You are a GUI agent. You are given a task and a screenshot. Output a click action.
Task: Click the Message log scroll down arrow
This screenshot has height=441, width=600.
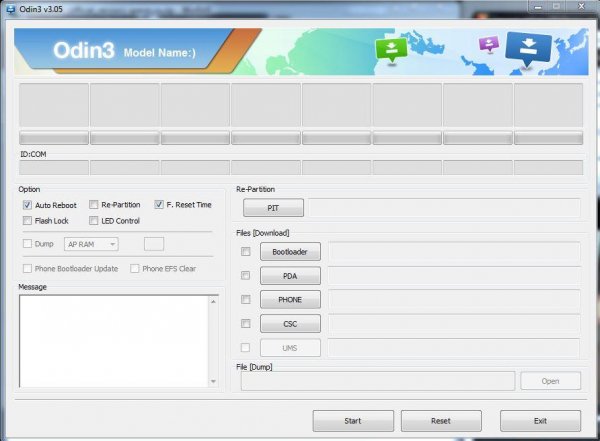pyautogui.click(x=213, y=381)
